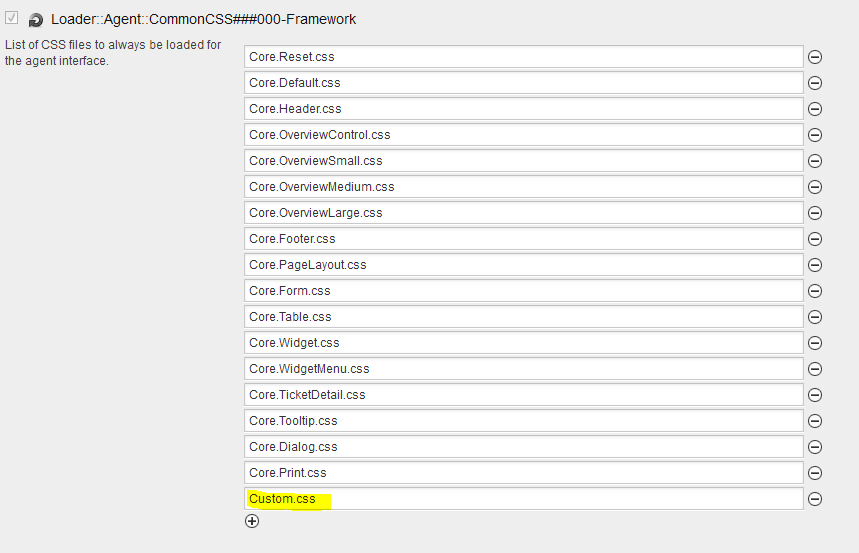Remove the Core.OverviewControl.css entry
Viewport: 859px width, 553px height.
coord(815,135)
